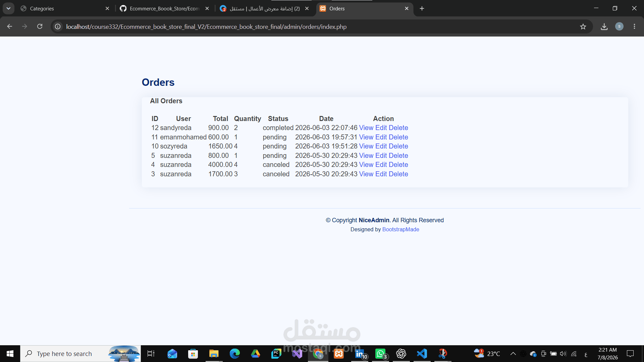
Task: Open VS Code from taskbar
Action: point(422,354)
